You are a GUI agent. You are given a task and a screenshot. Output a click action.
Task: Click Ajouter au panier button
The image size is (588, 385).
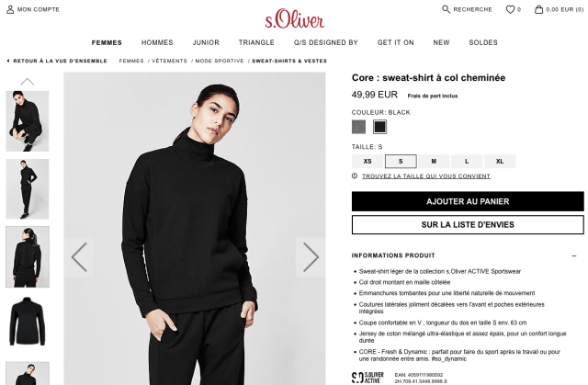click(x=468, y=201)
